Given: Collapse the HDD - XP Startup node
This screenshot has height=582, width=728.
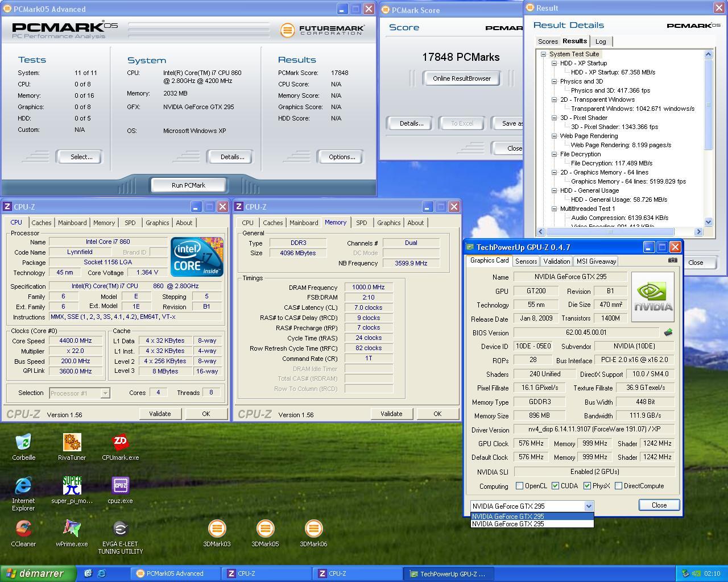Looking at the screenshot, I should coord(555,63).
